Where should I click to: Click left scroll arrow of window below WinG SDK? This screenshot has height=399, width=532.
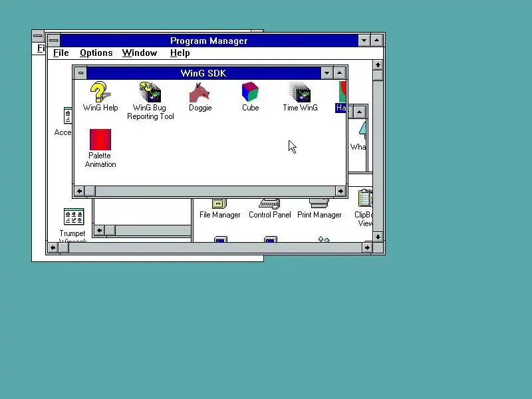click(x=99, y=230)
